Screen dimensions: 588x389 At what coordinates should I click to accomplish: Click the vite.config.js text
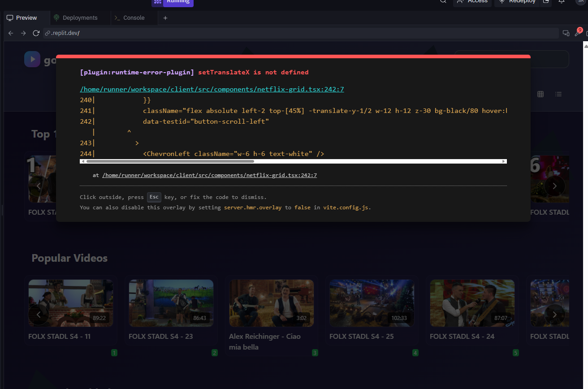[x=346, y=207]
